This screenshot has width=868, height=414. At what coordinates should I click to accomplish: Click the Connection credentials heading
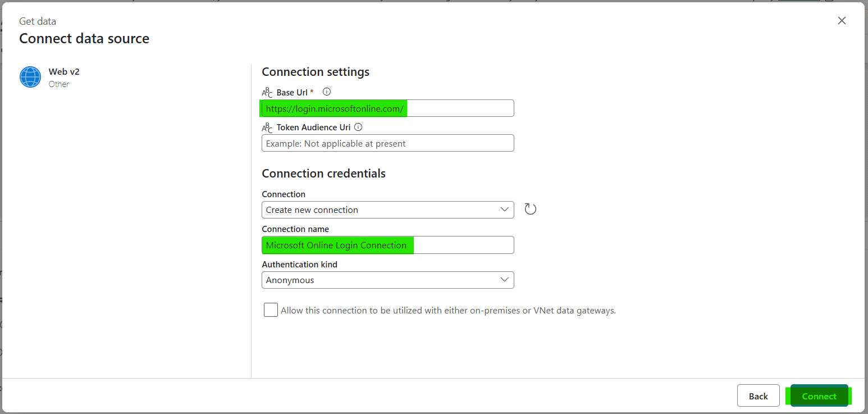(323, 174)
